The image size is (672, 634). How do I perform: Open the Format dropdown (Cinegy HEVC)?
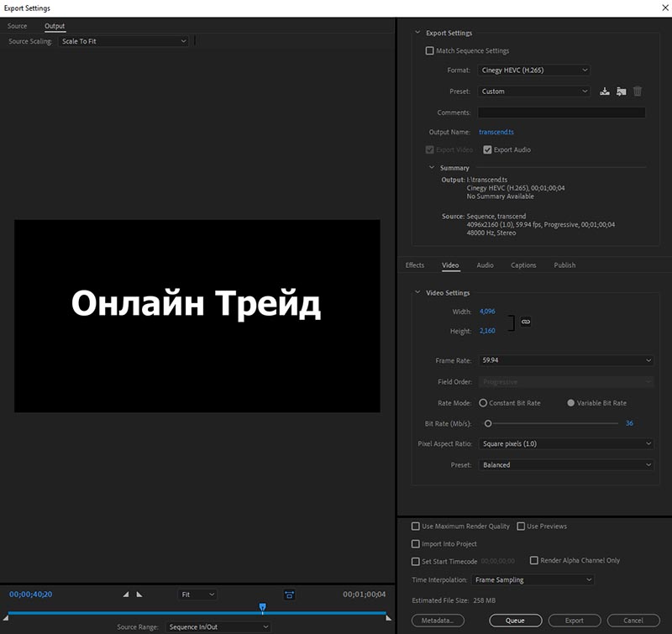pos(534,71)
